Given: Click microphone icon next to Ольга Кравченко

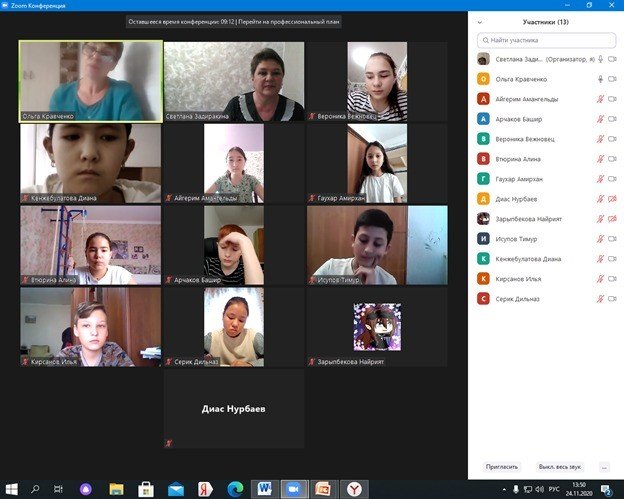Looking at the screenshot, I should point(600,79).
